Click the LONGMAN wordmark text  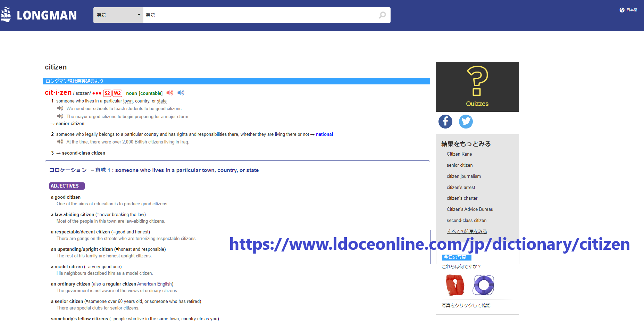[x=47, y=15]
